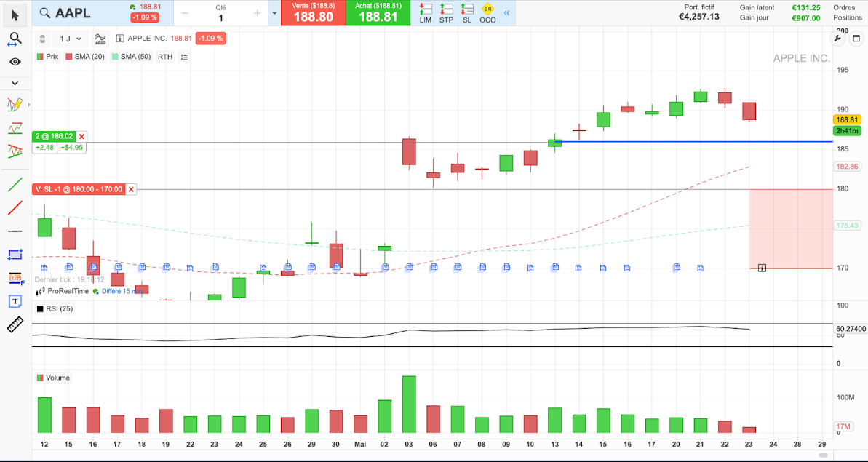The width and height of the screenshot is (868, 462).
Task: Place an SL stop-loss order
Action: (x=466, y=13)
